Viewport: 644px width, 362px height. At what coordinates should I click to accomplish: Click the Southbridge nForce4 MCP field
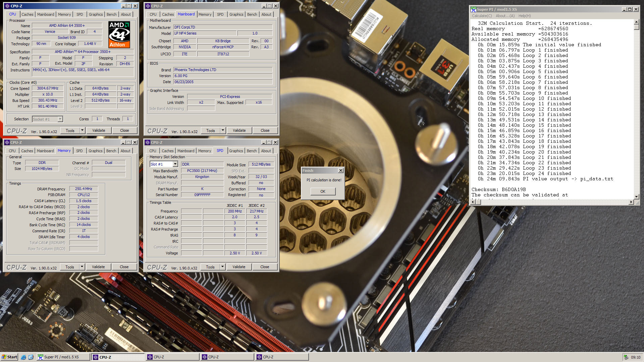(x=223, y=47)
